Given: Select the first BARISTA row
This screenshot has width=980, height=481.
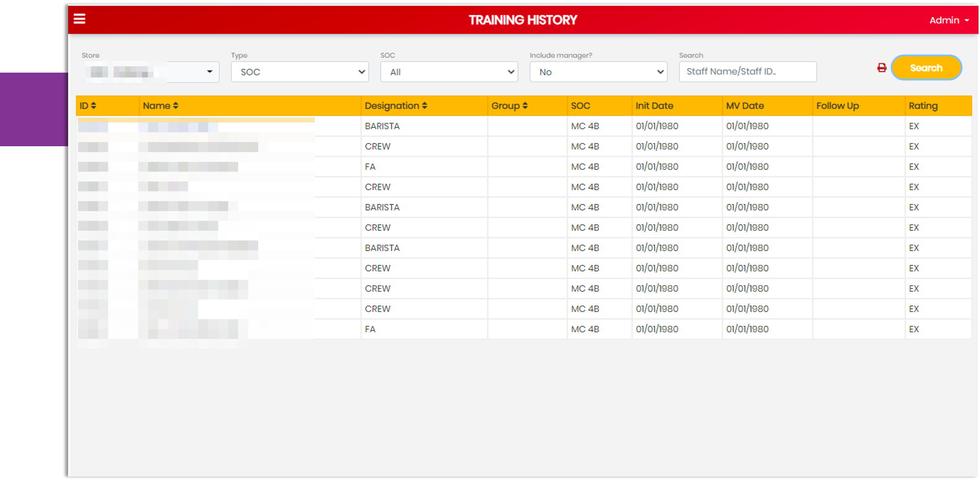Looking at the screenshot, I should (x=382, y=126).
